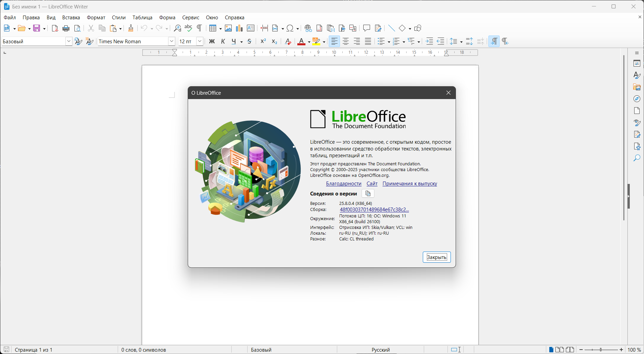This screenshot has width=644, height=354.
Task: Open the Navigator sidebar panel icon
Action: [x=637, y=99]
